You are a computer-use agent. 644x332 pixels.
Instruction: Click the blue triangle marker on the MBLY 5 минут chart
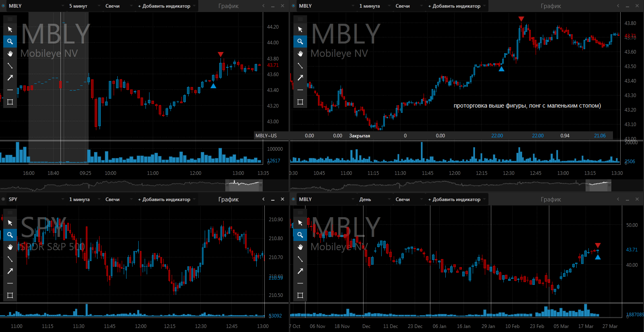pyautogui.click(x=213, y=86)
